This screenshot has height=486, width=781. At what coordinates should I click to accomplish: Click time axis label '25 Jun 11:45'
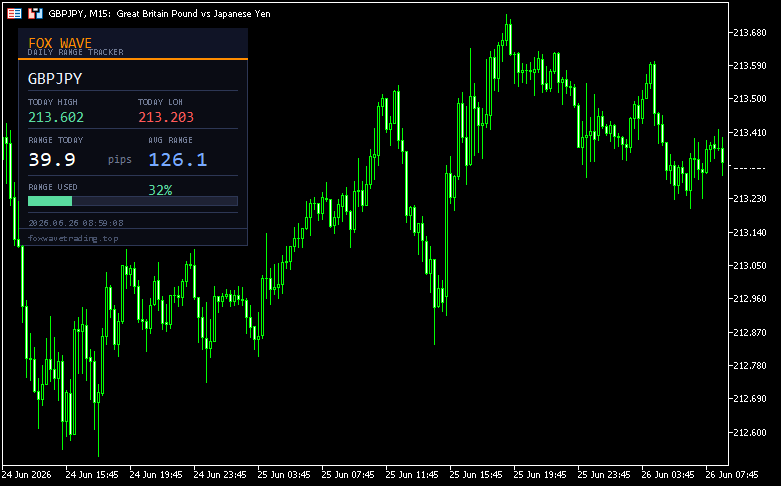[x=412, y=475]
